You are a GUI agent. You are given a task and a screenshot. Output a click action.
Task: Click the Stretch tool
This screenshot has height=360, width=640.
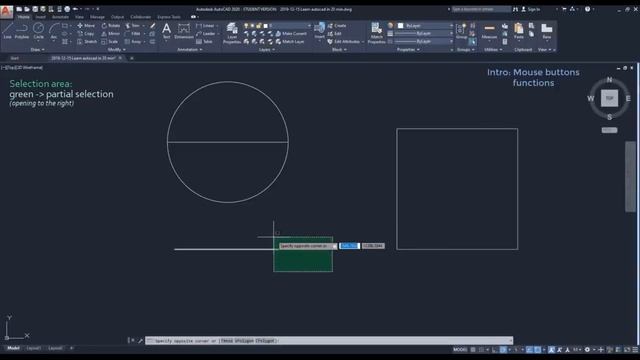87,42
